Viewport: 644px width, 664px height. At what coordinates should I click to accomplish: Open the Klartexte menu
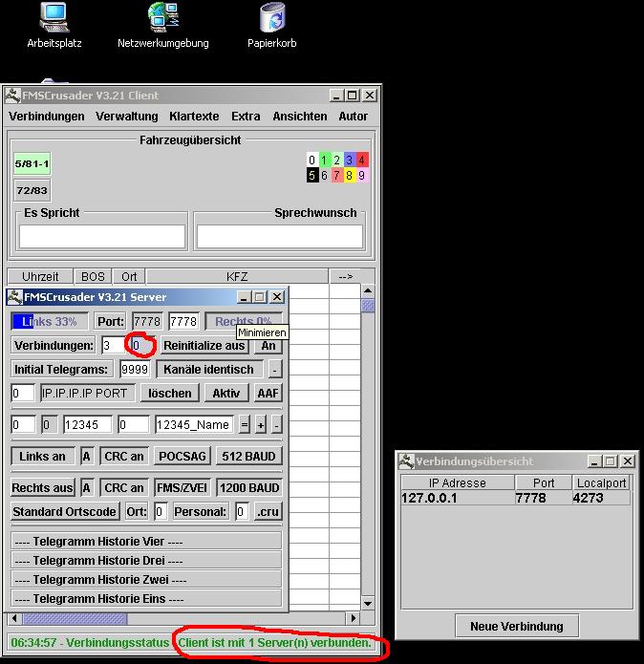194,117
